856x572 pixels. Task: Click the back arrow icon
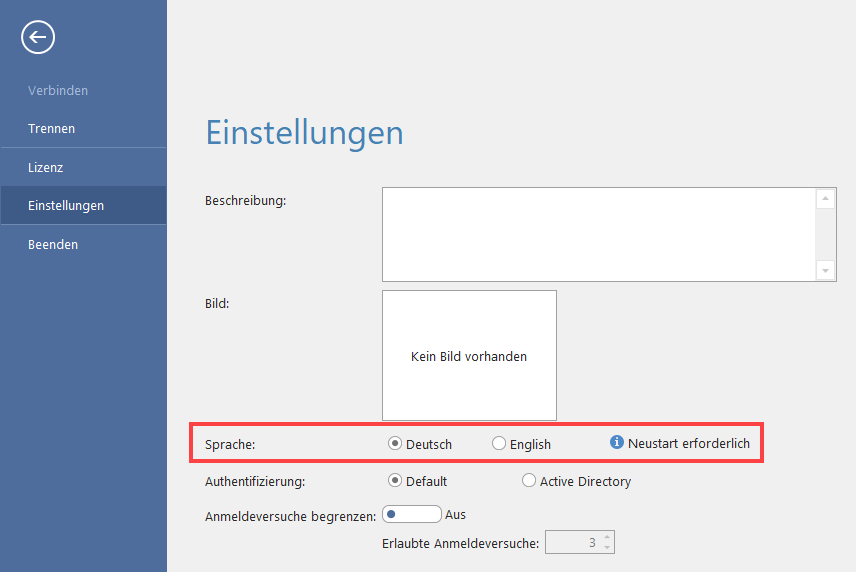[x=38, y=38]
